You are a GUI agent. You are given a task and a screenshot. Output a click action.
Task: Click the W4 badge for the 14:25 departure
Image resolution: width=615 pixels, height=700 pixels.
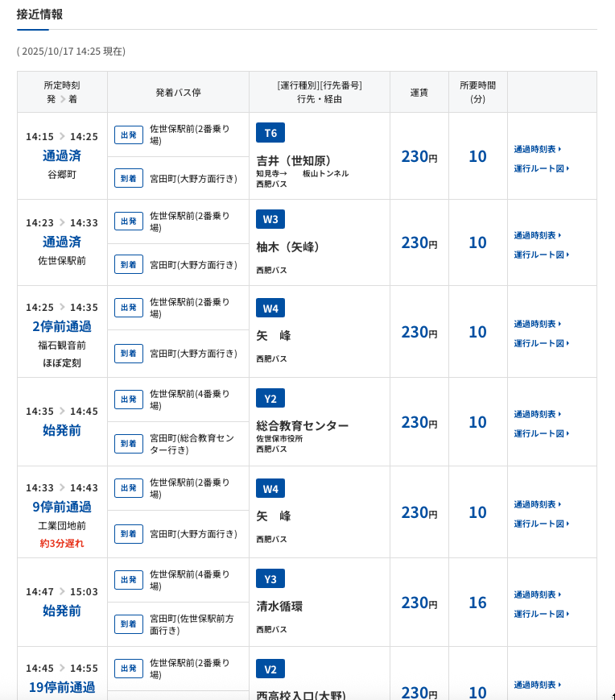(270, 309)
